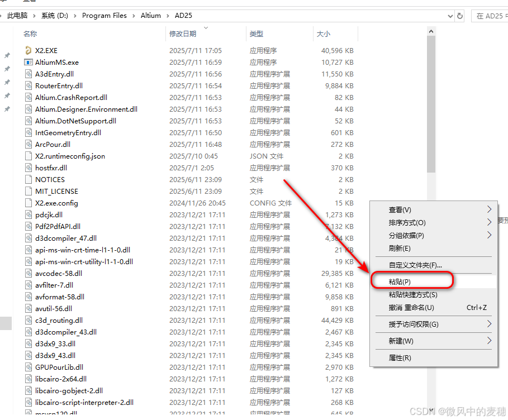Click the pdcjk.dll file icon
The width and height of the screenshot is (508, 420).
click(29, 214)
